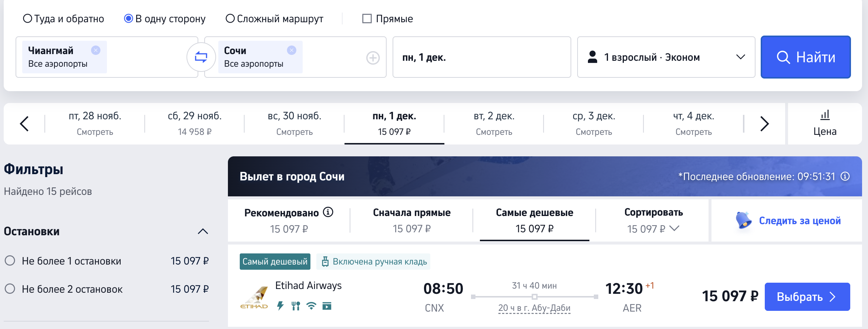Clear the Чиангмай origin field
The height and width of the screenshot is (329, 868).
coord(95,50)
